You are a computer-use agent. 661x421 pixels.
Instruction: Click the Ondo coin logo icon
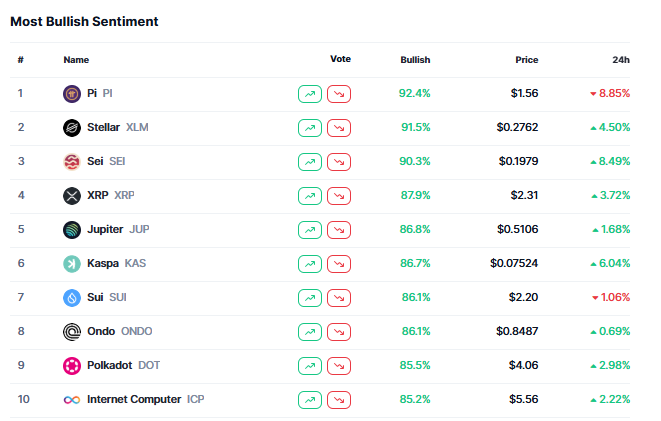pyautogui.click(x=72, y=331)
